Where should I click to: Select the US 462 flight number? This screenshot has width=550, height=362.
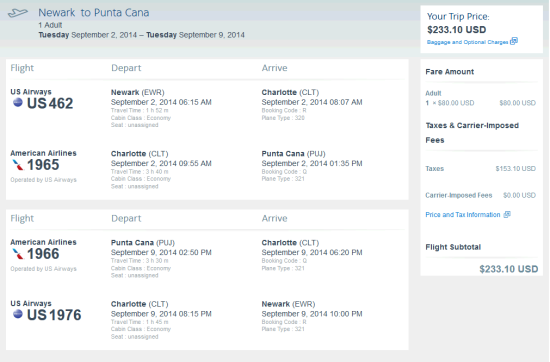(x=50, y=103)
